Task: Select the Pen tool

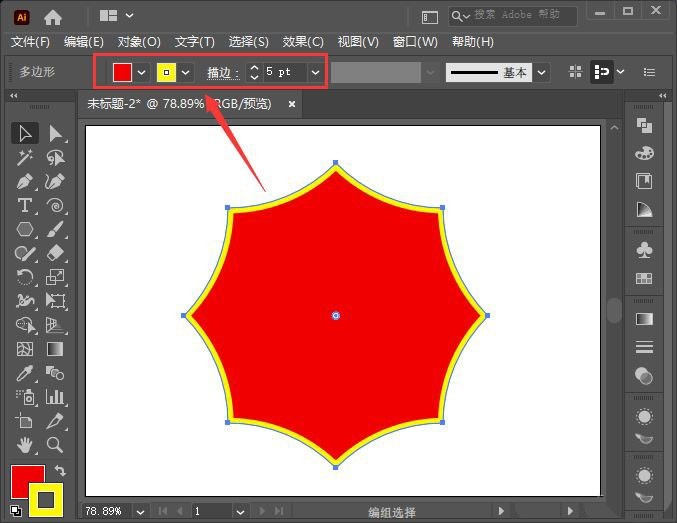Action: click(x=25, y=181)
